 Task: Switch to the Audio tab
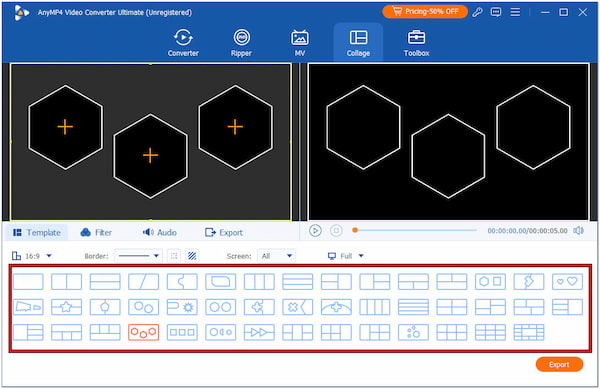click(x=160, y=233)
